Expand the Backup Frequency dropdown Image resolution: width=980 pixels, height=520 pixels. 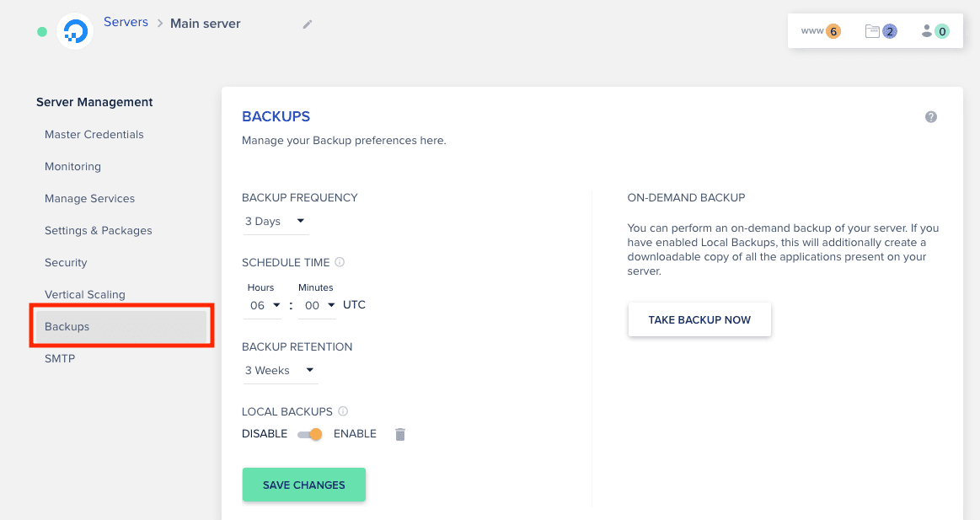pos(276,222)
